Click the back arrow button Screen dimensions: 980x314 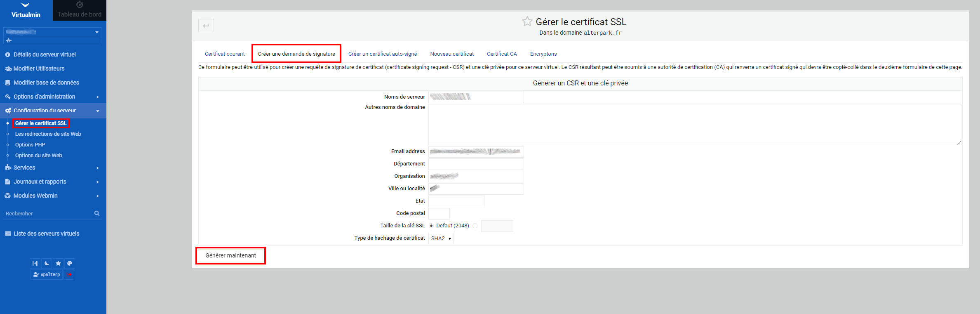[x=206, y=26]
